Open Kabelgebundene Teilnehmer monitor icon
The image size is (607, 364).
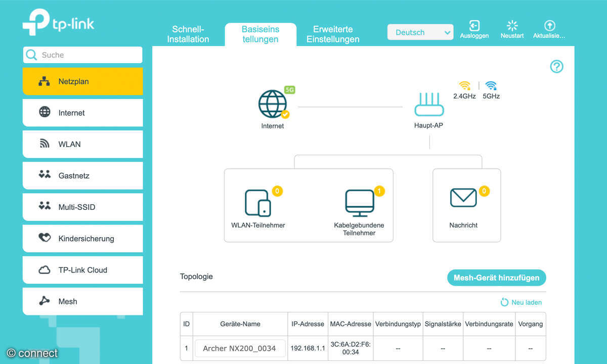(359, 202)
